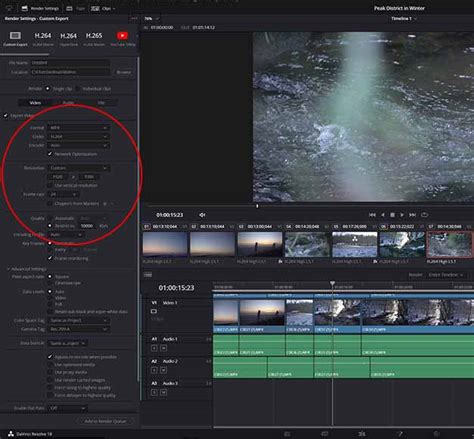This screenshot has height=439, width=474.
Task: Play forward in the viewer
Action: click(x=402, y=215)
